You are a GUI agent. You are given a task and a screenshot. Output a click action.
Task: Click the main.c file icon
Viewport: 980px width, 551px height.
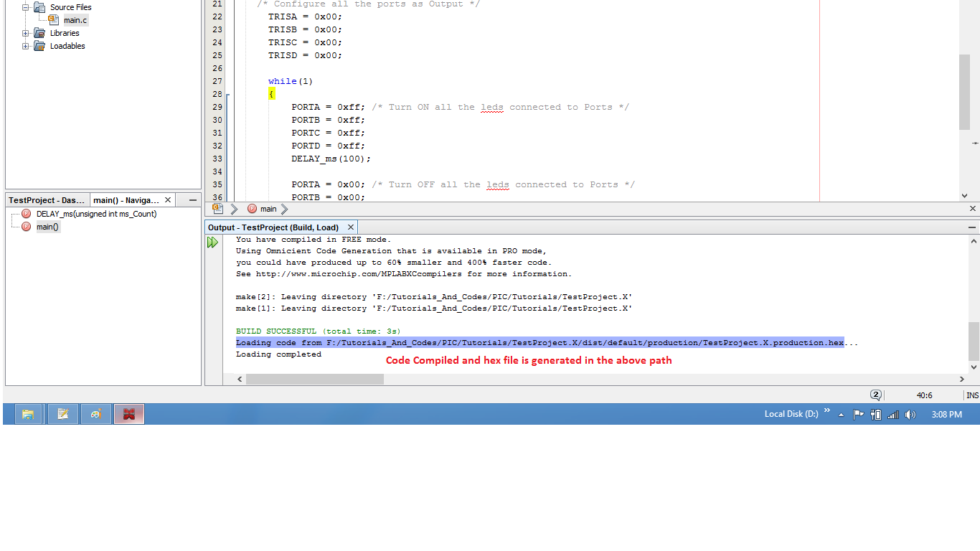54,20
